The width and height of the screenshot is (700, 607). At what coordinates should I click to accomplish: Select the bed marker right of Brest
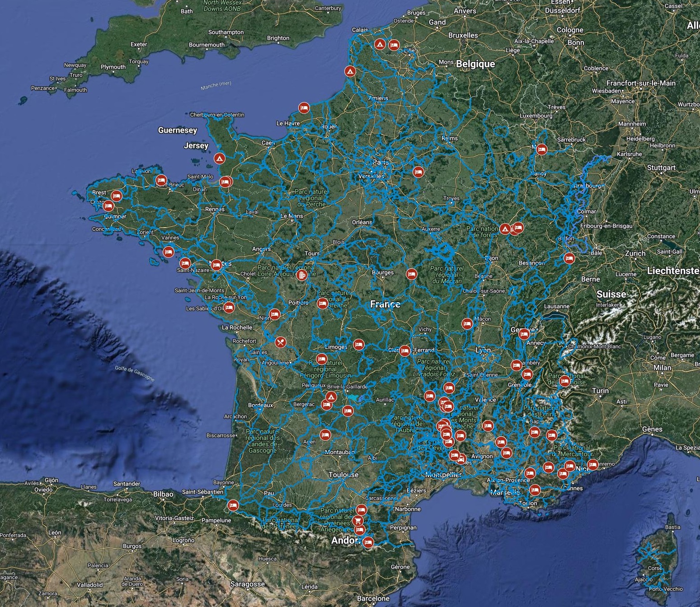point(117,196)
